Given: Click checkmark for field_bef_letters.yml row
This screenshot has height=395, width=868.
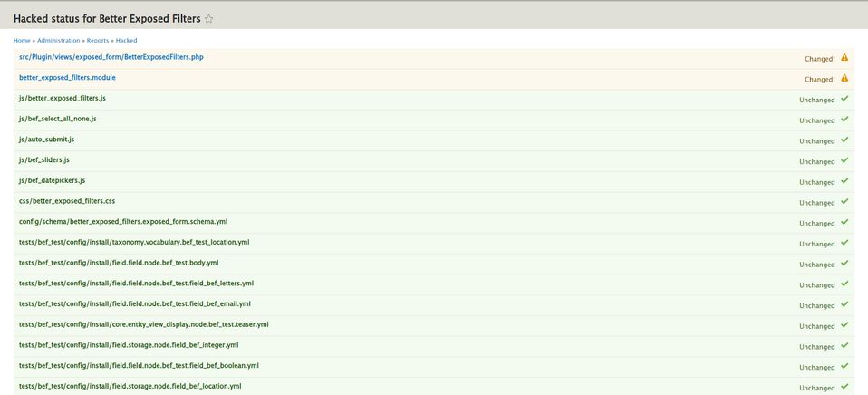Looking at the screenshot, I should 844,284.
